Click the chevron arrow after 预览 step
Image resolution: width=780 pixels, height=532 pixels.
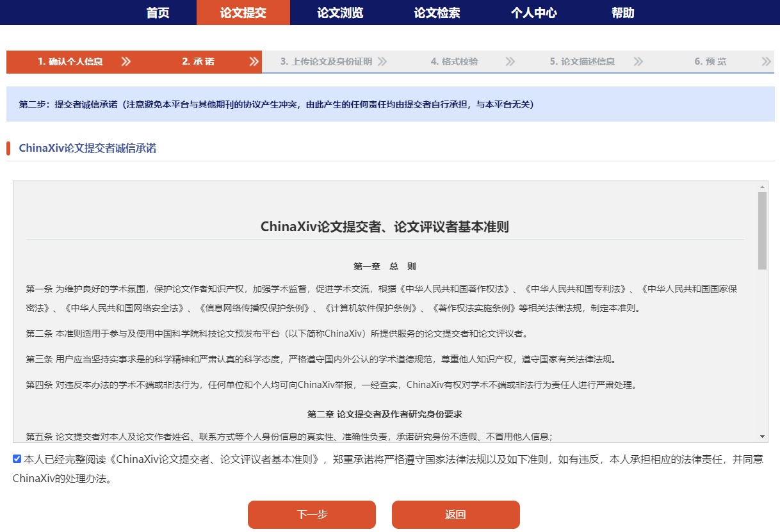tap(767, 62)
